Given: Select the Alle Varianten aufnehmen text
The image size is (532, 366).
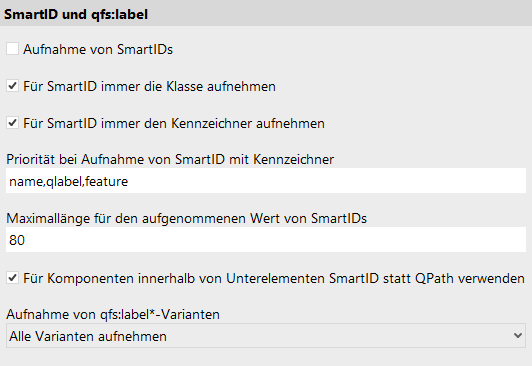Looking at the screenshot, I should 88,336.
